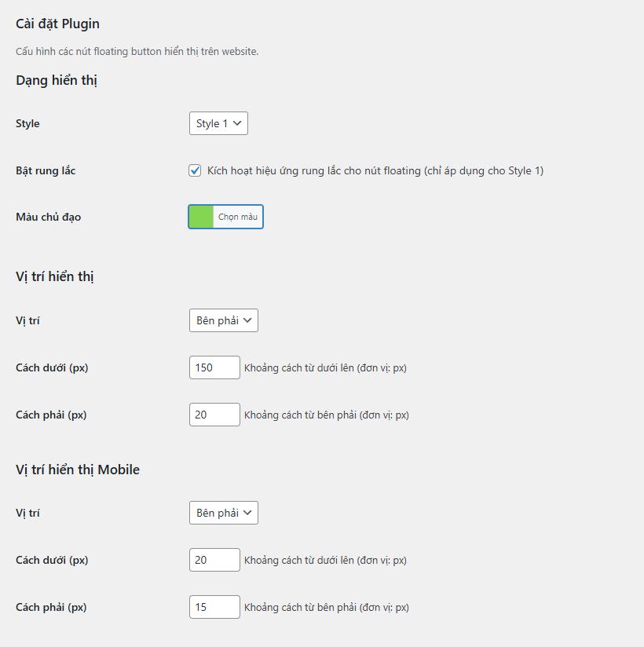Toggle "Kích hoạt hiệu ứng rung lắc" option

click(194, 170)
